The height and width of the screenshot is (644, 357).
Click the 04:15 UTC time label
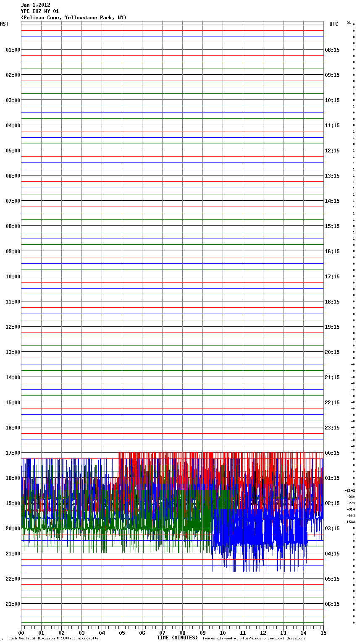[x=332, y=554]
